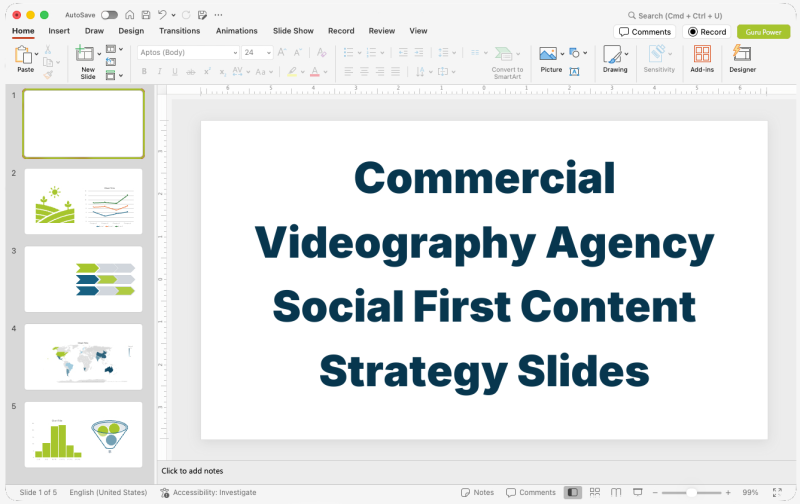800x504 pixels.
Task: Expand the Paste options dropdown arrow
Action: pyautogui.click(x=37, y=54)
